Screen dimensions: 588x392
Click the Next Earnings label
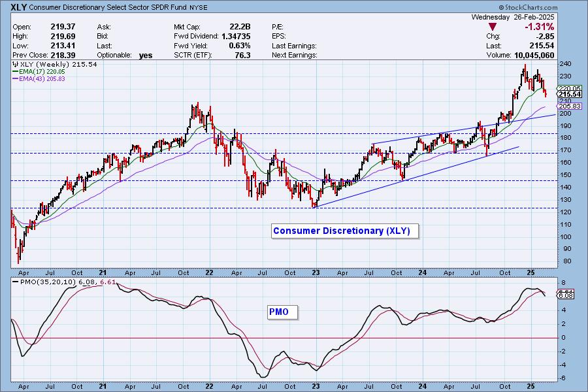(295, 55)
